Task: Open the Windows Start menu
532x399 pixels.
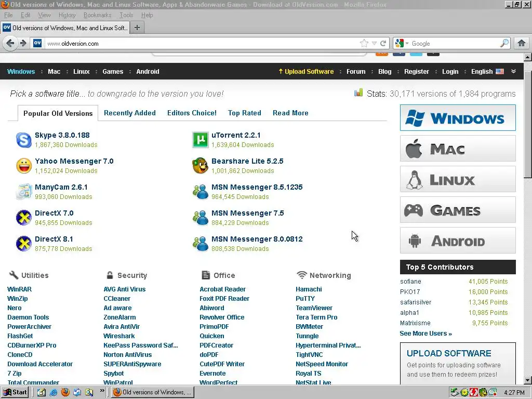Action: pos(15,392)
